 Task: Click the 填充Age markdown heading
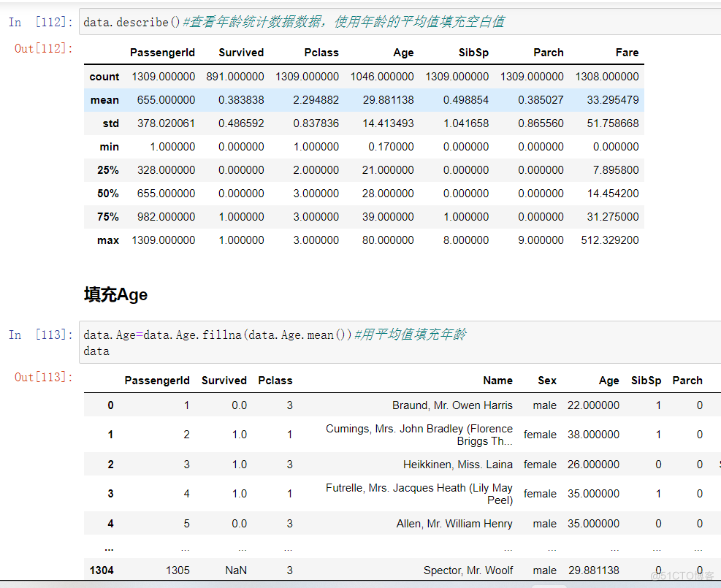click(116, 294)
